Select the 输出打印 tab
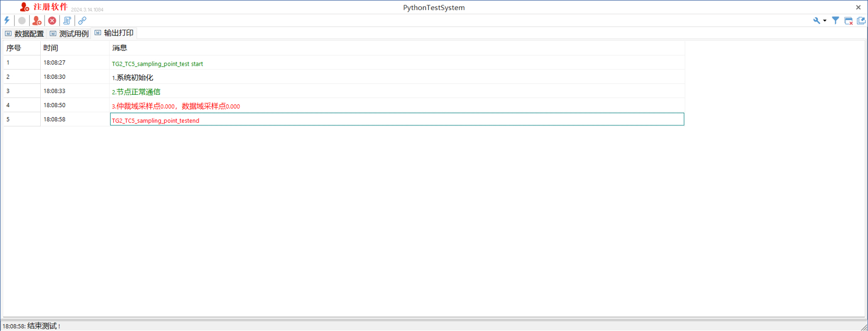Screen dimensions: 868x331 point(114,33)
